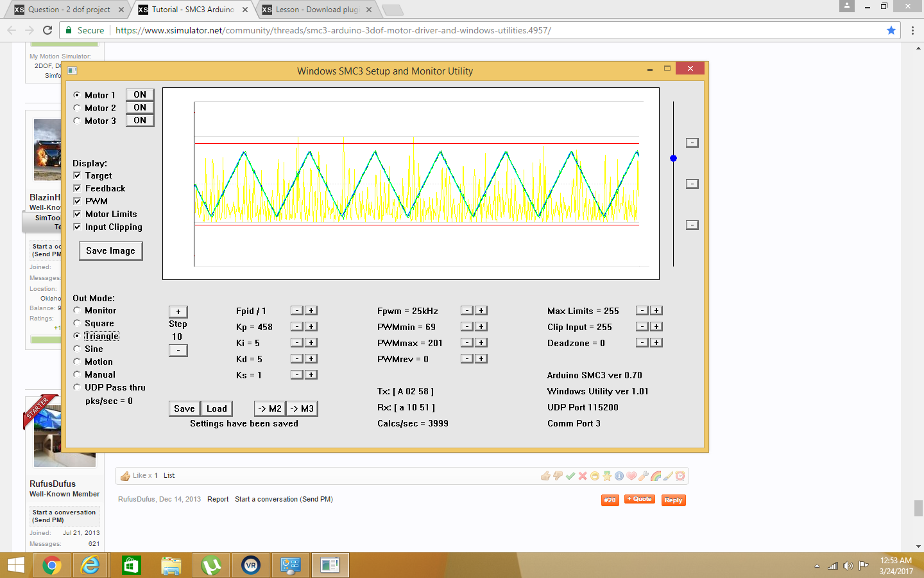Copy settings to M3 button
Image resolution: width=924 pixels, height=578 pixels.
[x=302, y=409]
